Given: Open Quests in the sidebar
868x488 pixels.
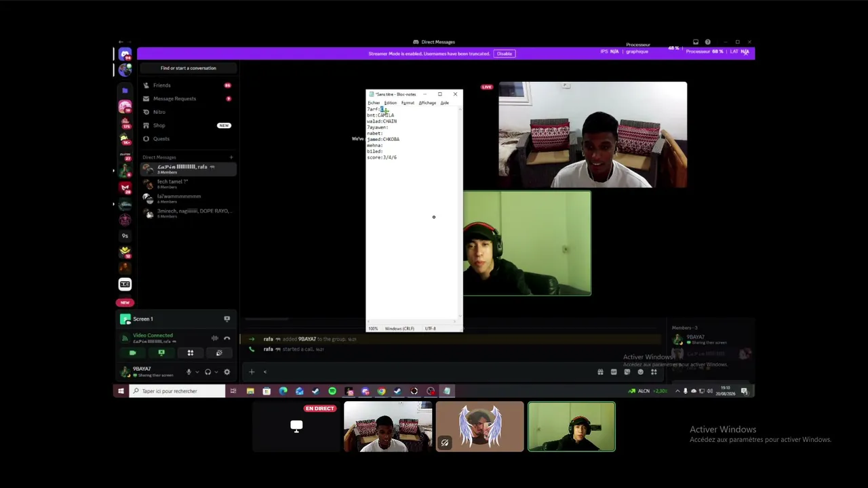Looking at the screenshot, I should tap(188, 139).
